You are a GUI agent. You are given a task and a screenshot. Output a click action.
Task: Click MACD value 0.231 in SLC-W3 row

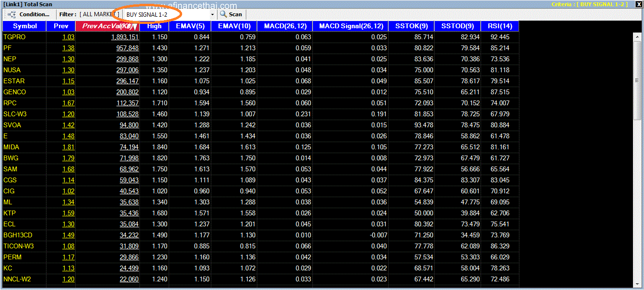[x=303, y=114]
